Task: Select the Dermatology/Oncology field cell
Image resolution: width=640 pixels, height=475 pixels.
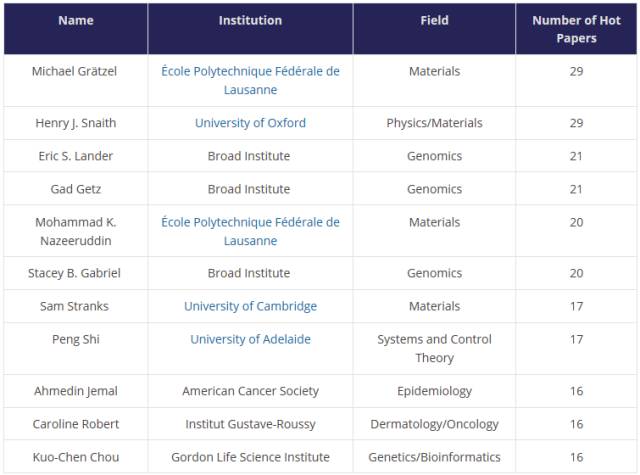Action: coord(434,424)
